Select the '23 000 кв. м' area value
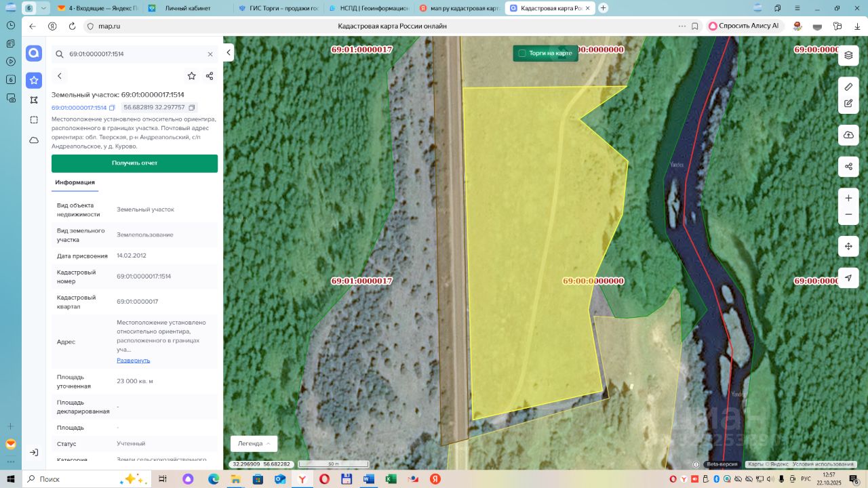The height and width of the screenshot is (488, 868). point(135,381)
